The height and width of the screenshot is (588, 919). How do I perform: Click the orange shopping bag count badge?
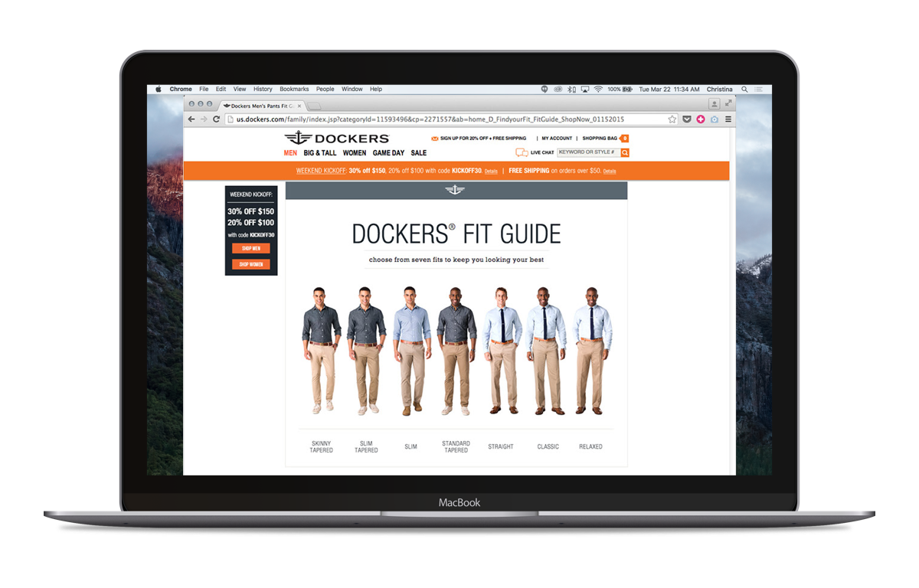coord(625,139)
